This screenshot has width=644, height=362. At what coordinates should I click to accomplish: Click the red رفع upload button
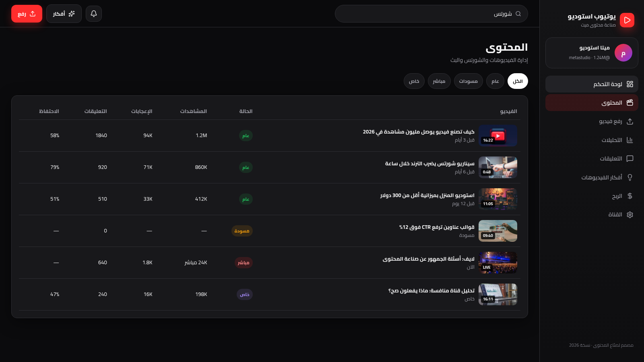click(x=27, y=14)
